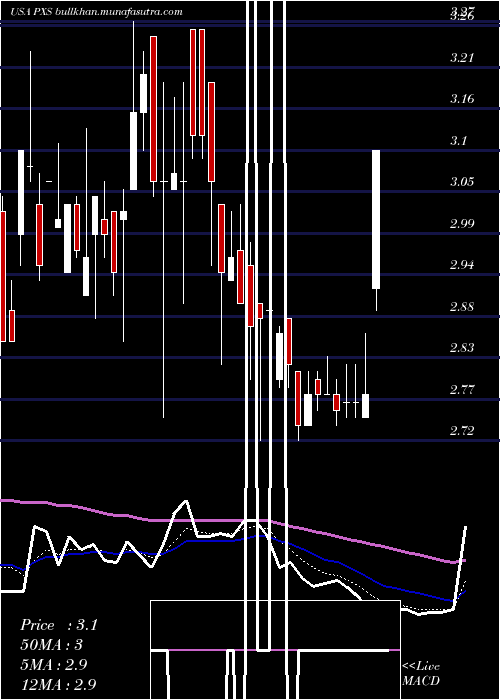This screenshot has height=700, width=500.
Task: Click the 12MA : 2.9 readout
Action: [x=58, y=684]
